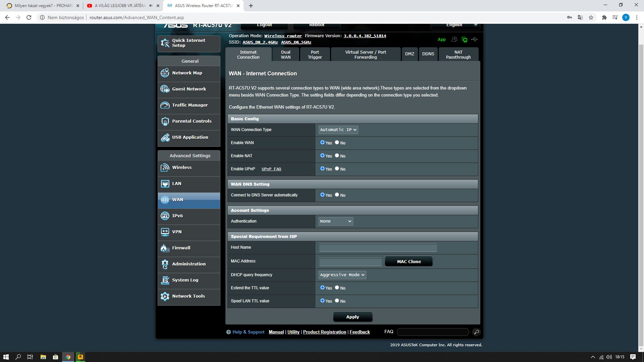Switch to Port Trigger tab

[315, 54]
